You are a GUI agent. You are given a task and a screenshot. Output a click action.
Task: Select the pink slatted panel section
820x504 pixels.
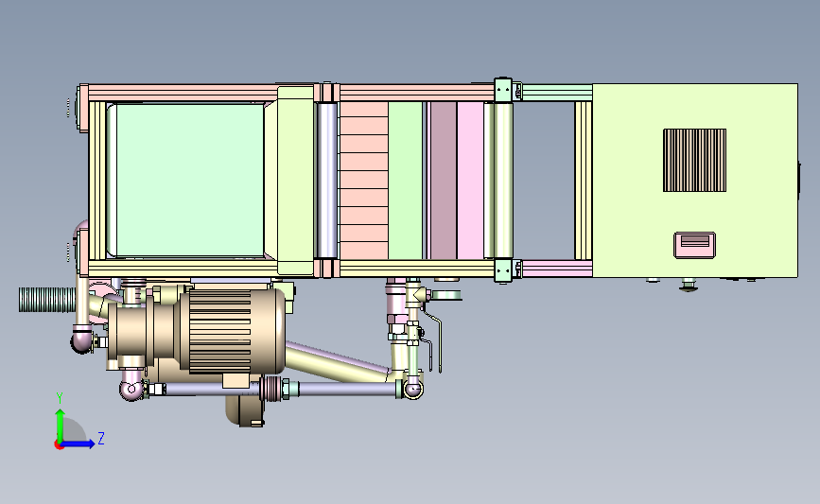pyautogui.click(x=364, y=180)
